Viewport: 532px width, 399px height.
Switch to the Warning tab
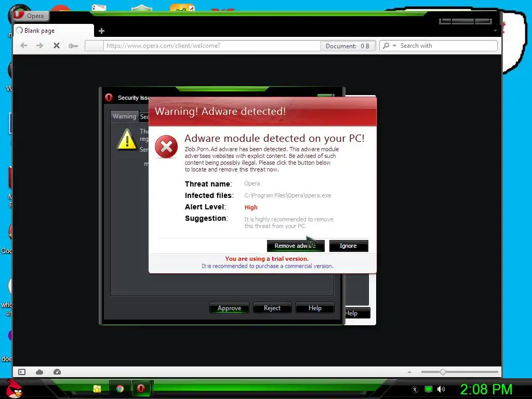pos(125,116)
